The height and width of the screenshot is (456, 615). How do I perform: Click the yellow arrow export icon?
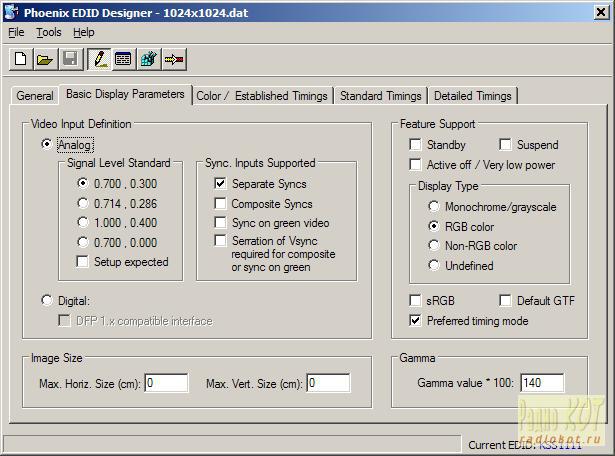pyautogui.click(x=174, y=60)
